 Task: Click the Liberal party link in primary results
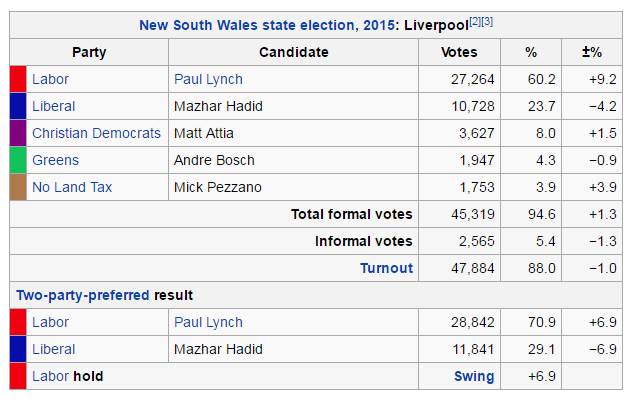pos(54,106)
